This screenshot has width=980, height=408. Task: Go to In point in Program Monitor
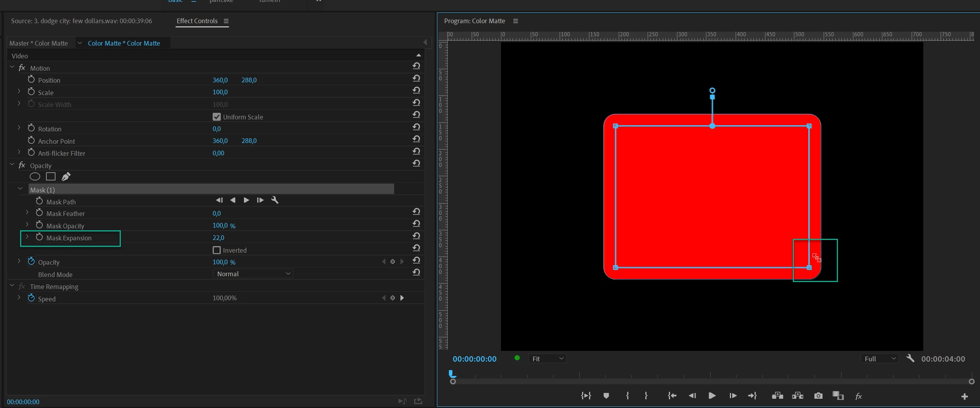(x=672, y=396)
